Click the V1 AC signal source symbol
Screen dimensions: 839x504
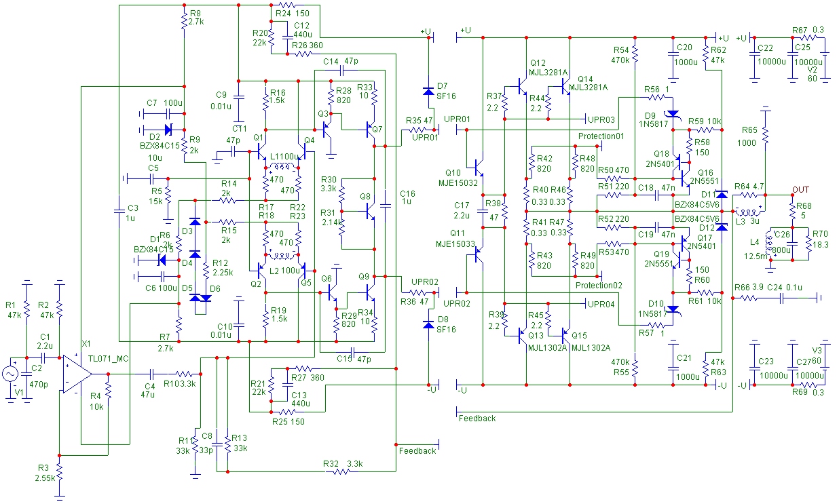tap(12, 374)
